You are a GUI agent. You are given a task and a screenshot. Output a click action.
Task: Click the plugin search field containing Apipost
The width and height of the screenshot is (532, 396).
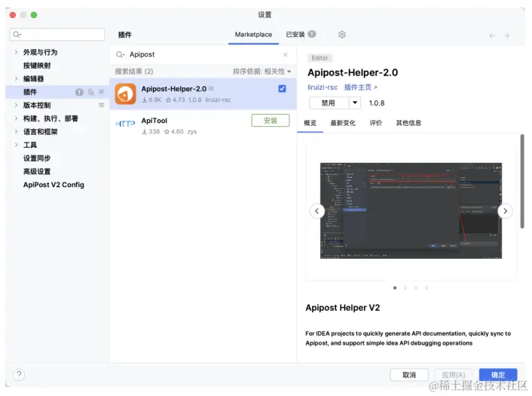click(x=203, y=54)
